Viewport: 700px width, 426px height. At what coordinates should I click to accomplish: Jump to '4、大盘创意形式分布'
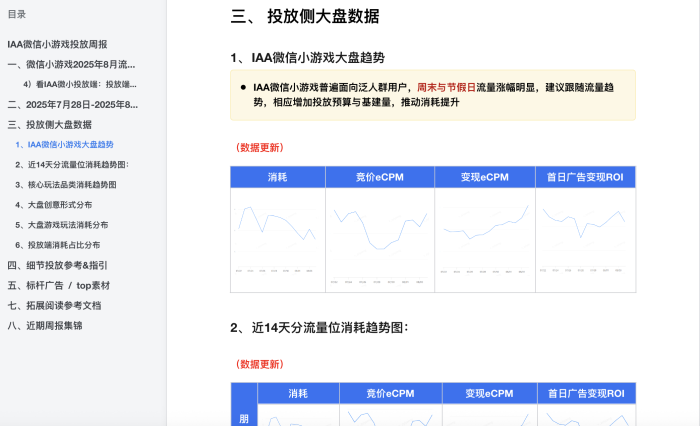(54, 205)
